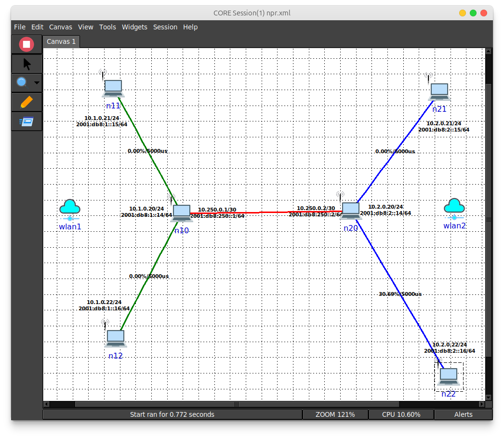Select node n10 laptop icon
Image resolution: width=504 pixels, height=439 pixels.
pyautogui.click(x=182, y=213)
